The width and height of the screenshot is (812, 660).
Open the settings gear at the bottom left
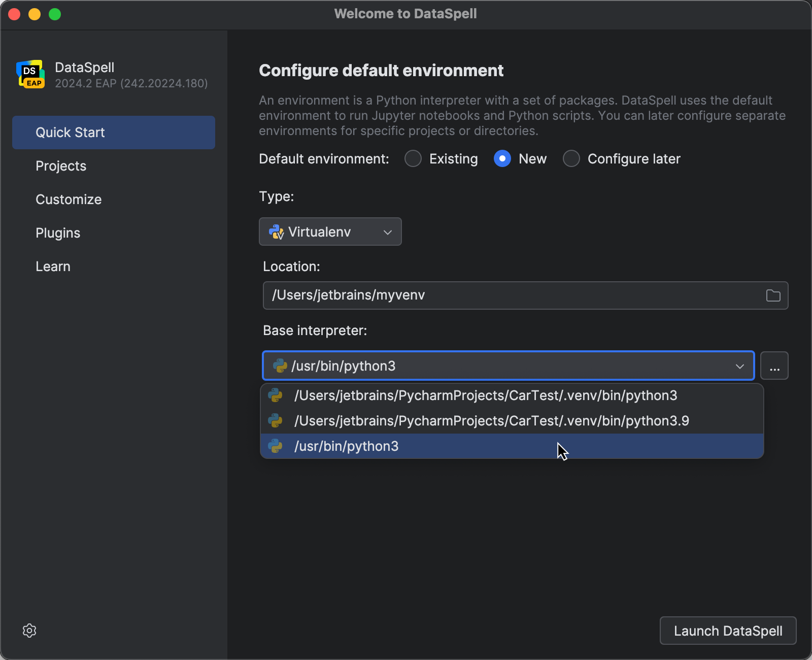pyautogui.click(x=29, y=631)
